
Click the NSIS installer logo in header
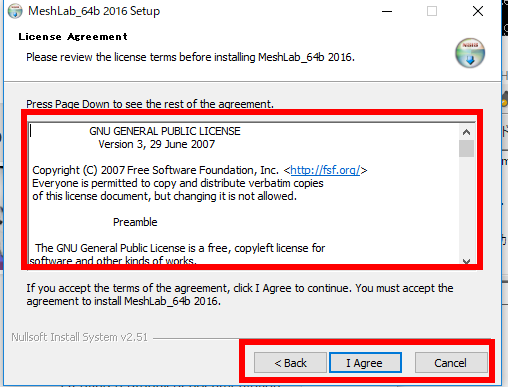pos(470,53)
